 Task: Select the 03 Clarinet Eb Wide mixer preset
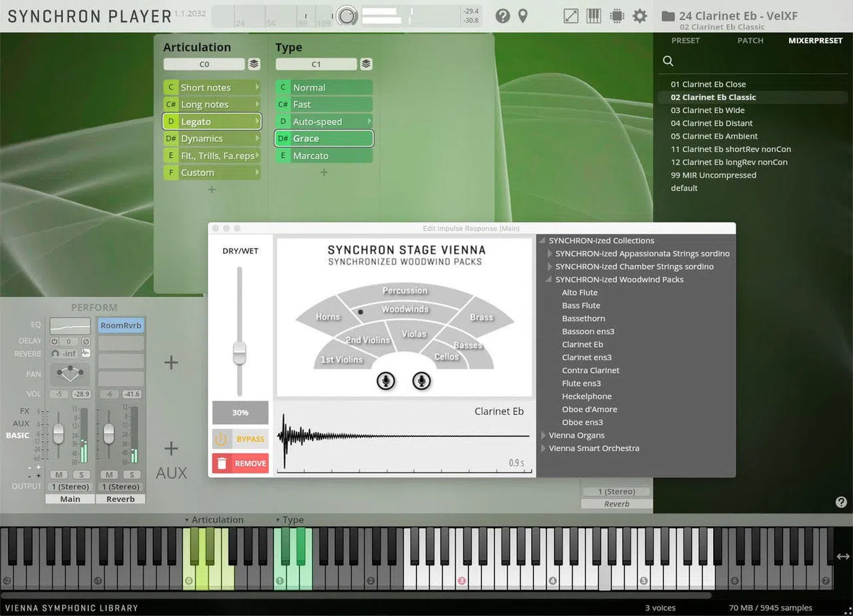(707, 110)
